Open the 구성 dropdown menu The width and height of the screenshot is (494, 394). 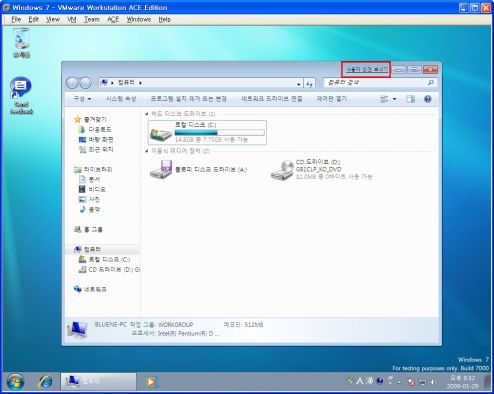click(x=82, y=99)
